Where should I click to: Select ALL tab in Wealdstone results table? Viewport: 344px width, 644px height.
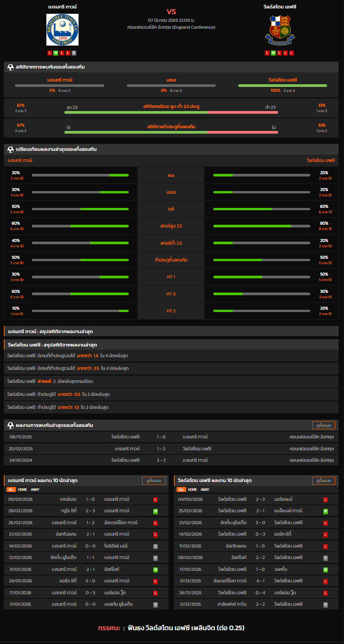point(181,490)
